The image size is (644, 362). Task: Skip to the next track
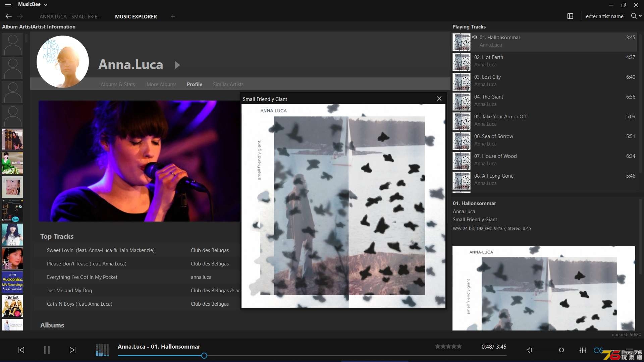tap(72, 350)
